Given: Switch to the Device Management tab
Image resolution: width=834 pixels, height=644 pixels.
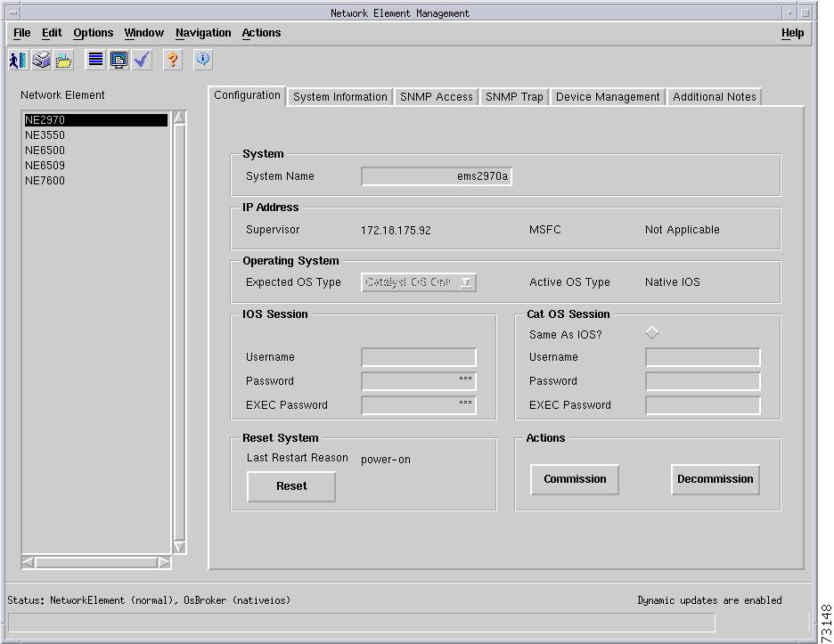Looking at the screenshot, I should point(608,97).
